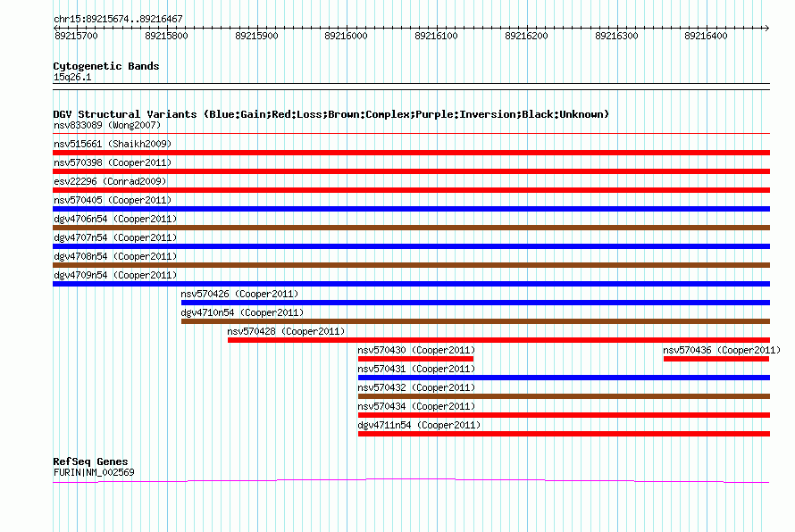
Task: Click ruler position 89215700
Action: pos(76,36)
